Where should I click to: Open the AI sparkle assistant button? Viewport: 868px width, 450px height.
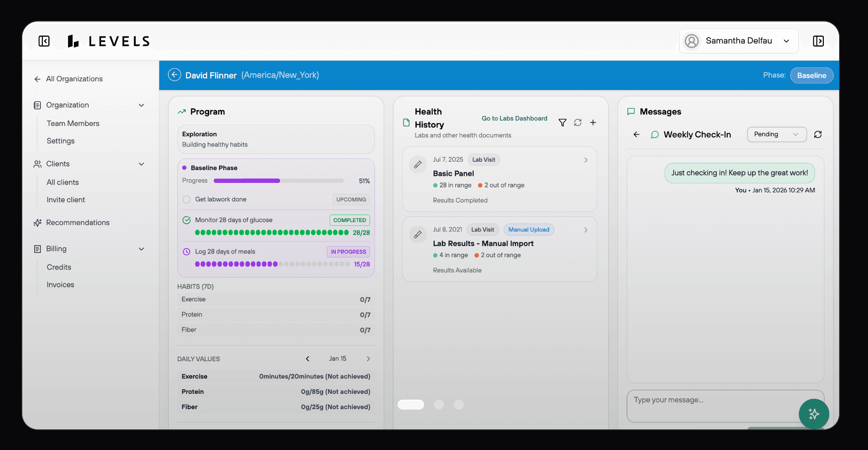click(814, 414)
